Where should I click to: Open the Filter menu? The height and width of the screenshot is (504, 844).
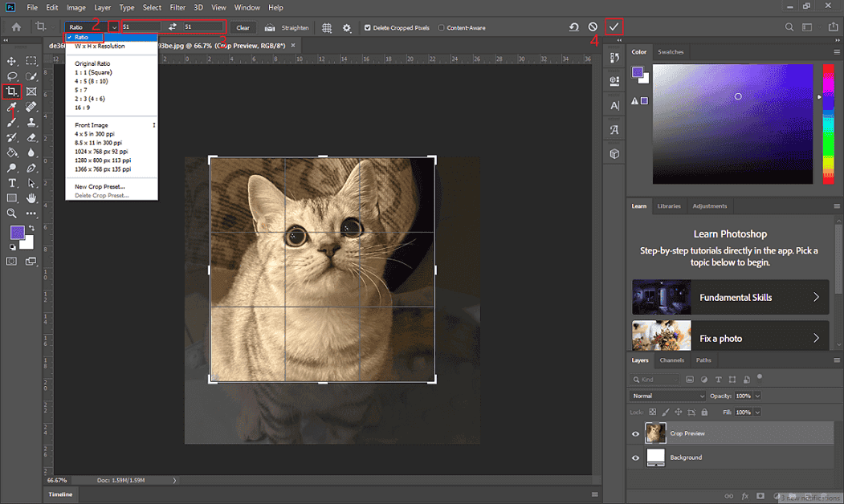177,7
